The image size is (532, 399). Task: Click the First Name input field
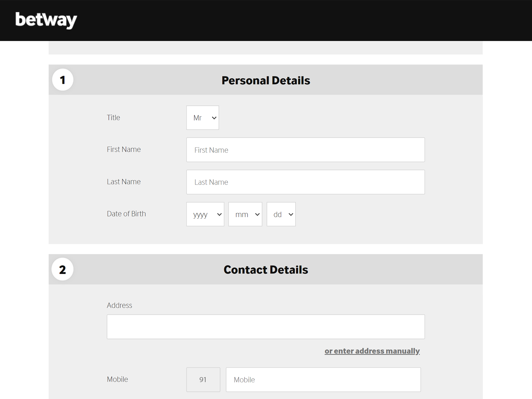(305, 150)
